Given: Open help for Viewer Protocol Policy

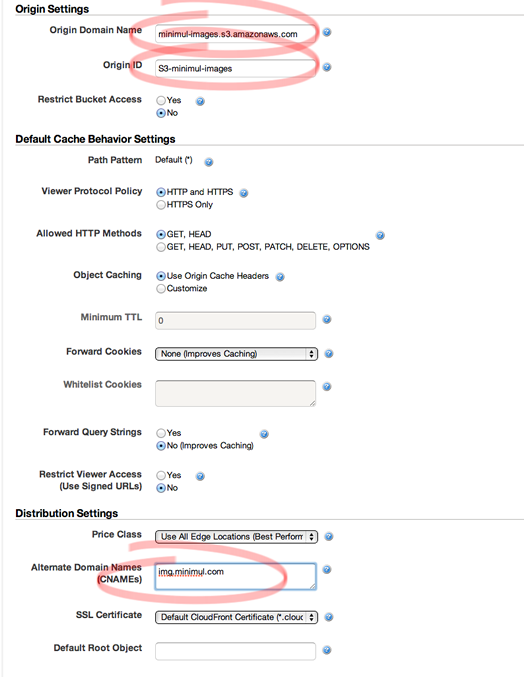Looking at the screenshot, I should tap(243, 193).
